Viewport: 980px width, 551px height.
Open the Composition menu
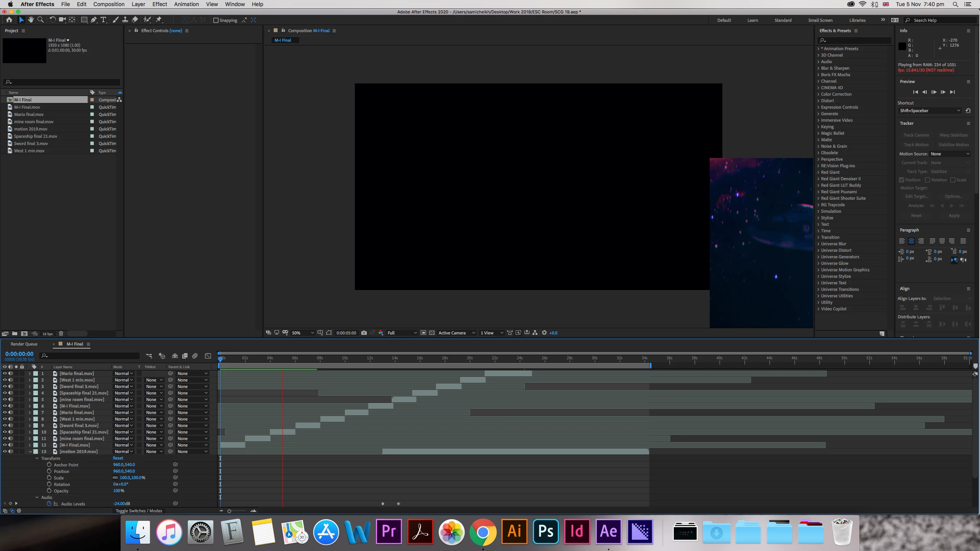pos(109,4)
